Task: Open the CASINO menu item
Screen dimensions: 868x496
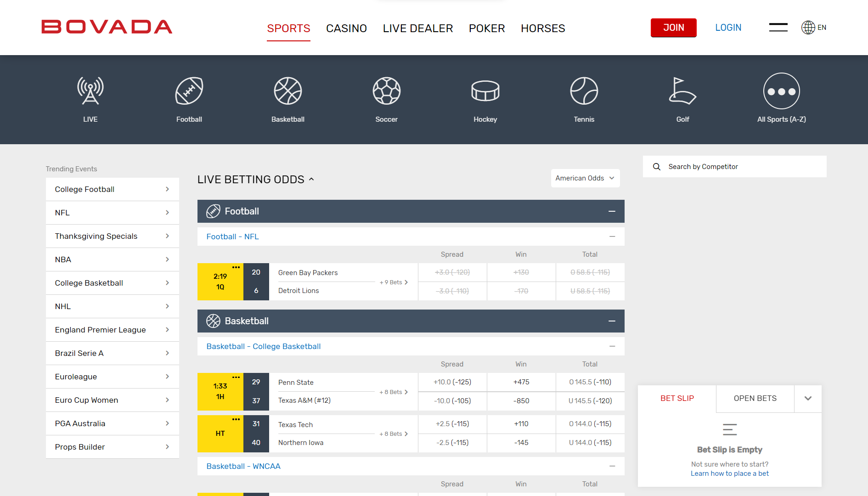Action: click(x=346, y=28)
